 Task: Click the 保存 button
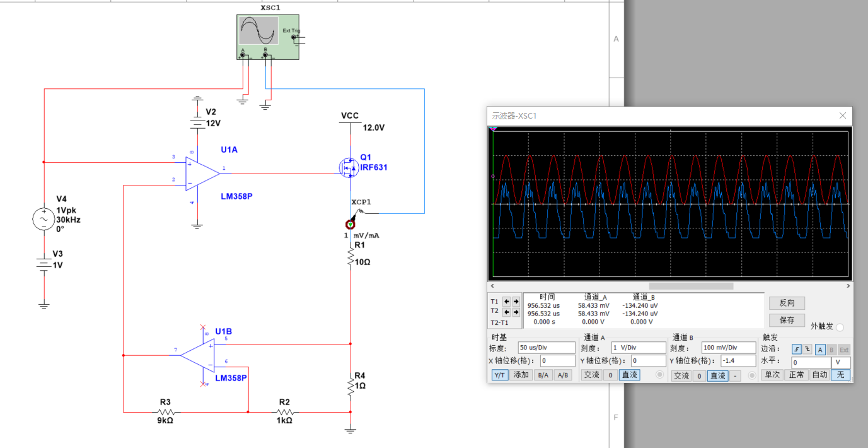click(x=787, y=320)
